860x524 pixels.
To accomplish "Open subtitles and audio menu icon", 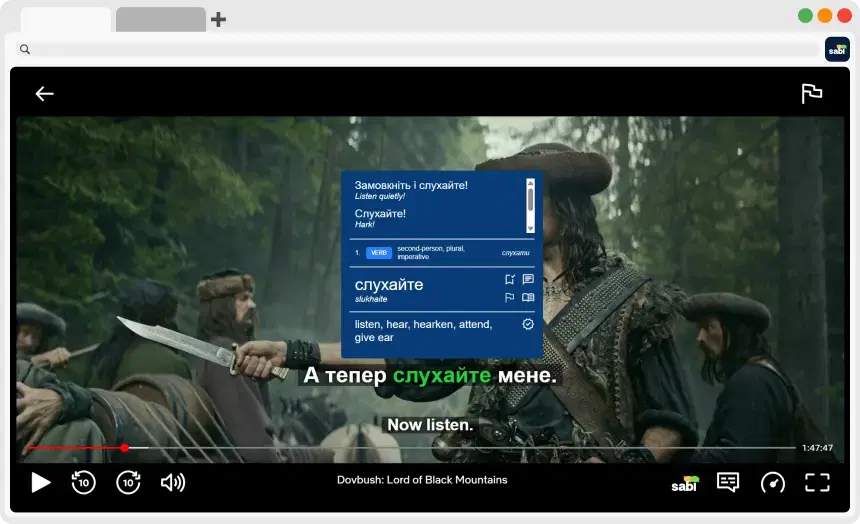I will pos(728,482).
